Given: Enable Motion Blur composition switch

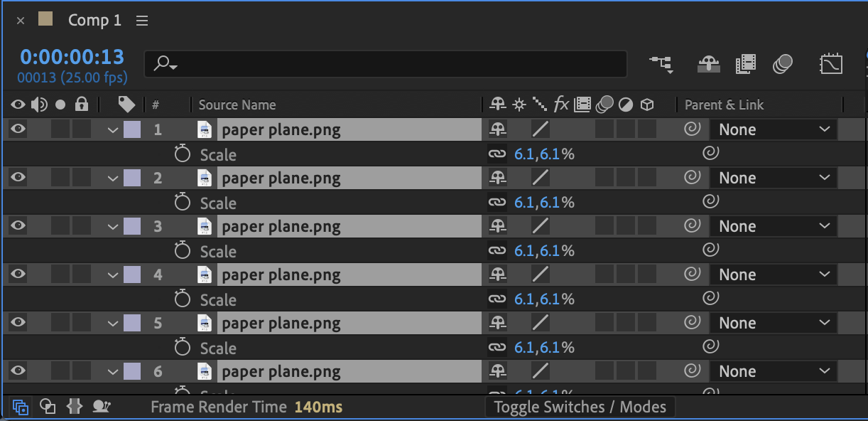Looking at the screenshot, I should (783, 64).
